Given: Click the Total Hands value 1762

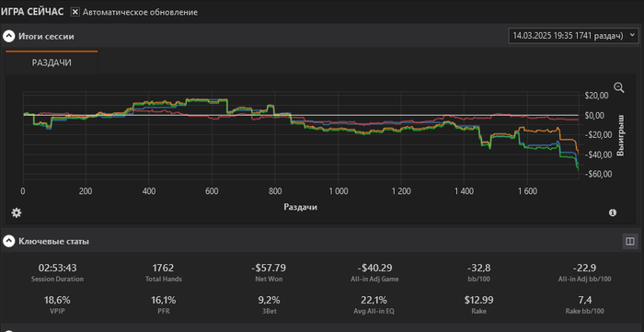Looking at the screenshot, I should point(163,268).
